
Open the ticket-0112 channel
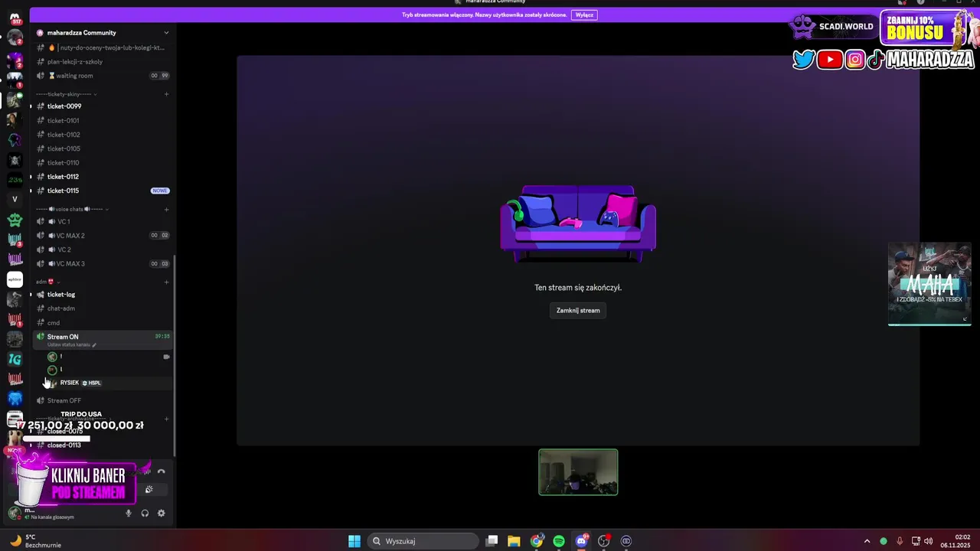(103, 177)
